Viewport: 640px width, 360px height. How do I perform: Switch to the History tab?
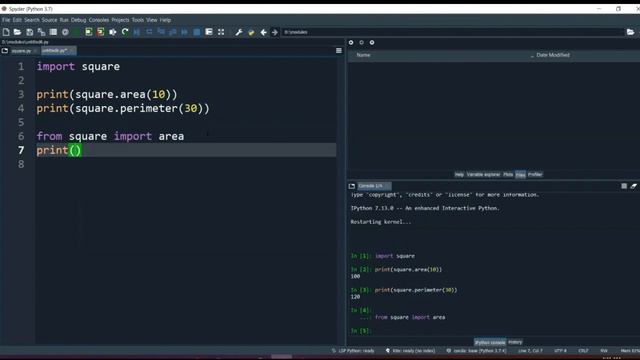click(515, 342)
